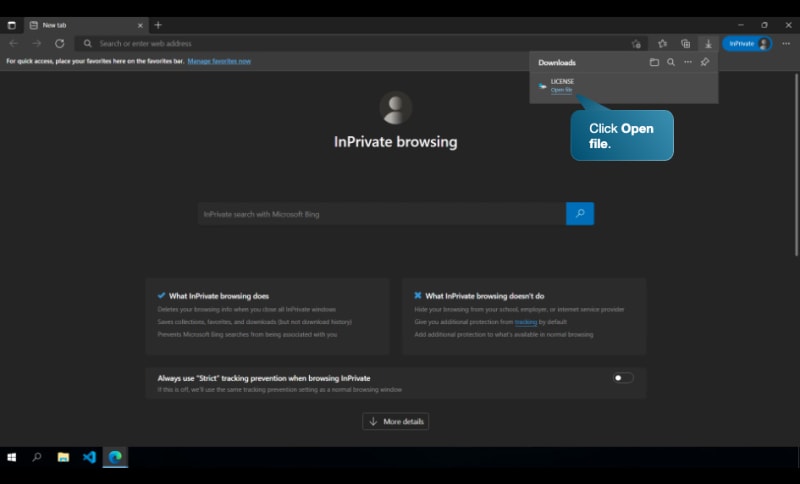
Task: Pin the Downloads panel
Action: click(705, 62)
